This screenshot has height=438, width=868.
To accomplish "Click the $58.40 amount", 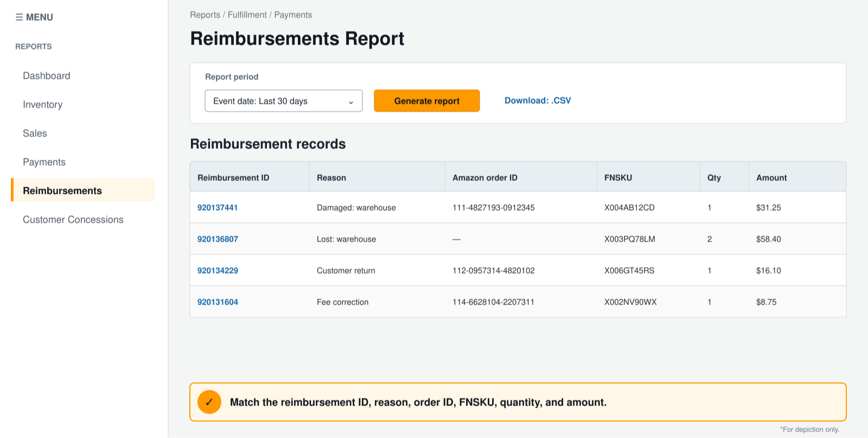I will [769, 239].
